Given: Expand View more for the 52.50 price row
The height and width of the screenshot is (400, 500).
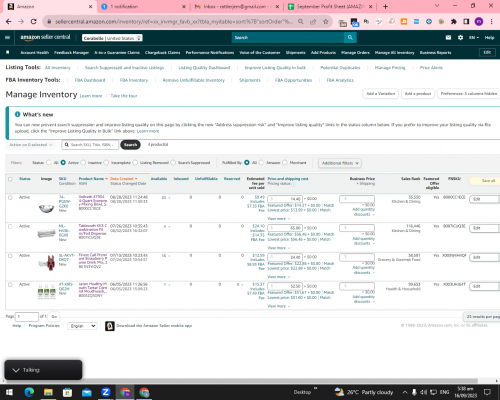Looking at the screenshot, I should click(278, 306).
